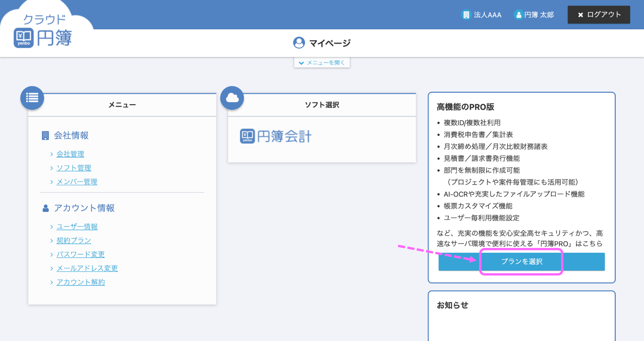644x341 pixels.
Task: Open the ソフト管理 link
Action: pos(74,168)
